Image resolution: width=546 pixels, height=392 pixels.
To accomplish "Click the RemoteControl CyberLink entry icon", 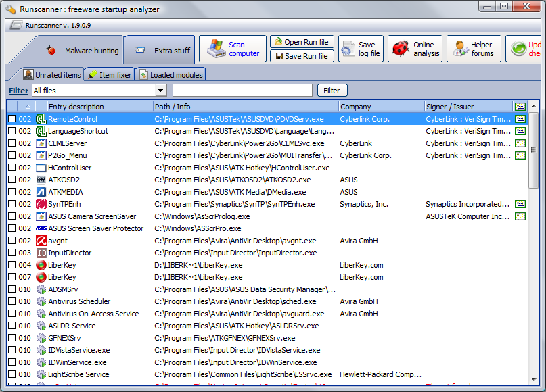I will (x=41, y=119).
